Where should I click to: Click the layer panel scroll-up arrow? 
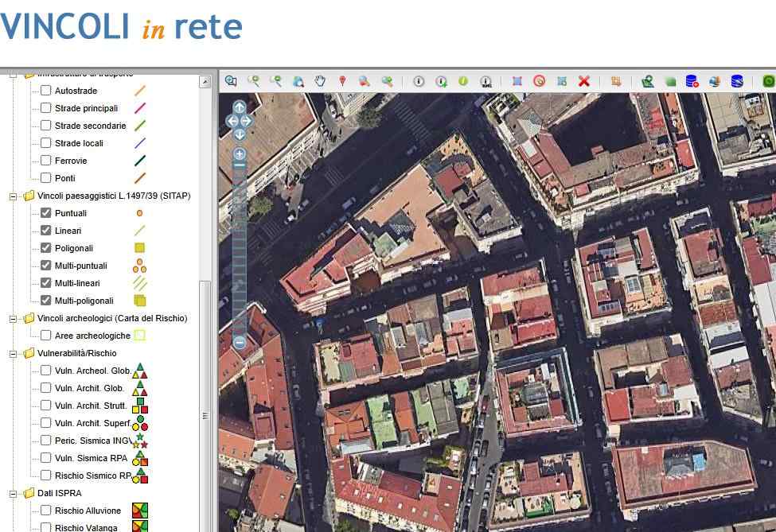coord(205,82)
